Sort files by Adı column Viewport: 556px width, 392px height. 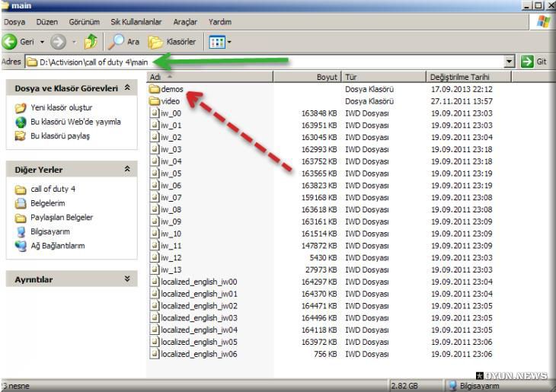pyautogui.click(x=209, y=77)
